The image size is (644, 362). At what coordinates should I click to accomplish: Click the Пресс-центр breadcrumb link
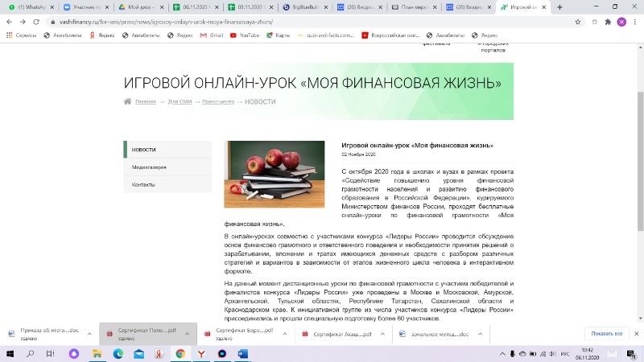[x=217, y=102]
